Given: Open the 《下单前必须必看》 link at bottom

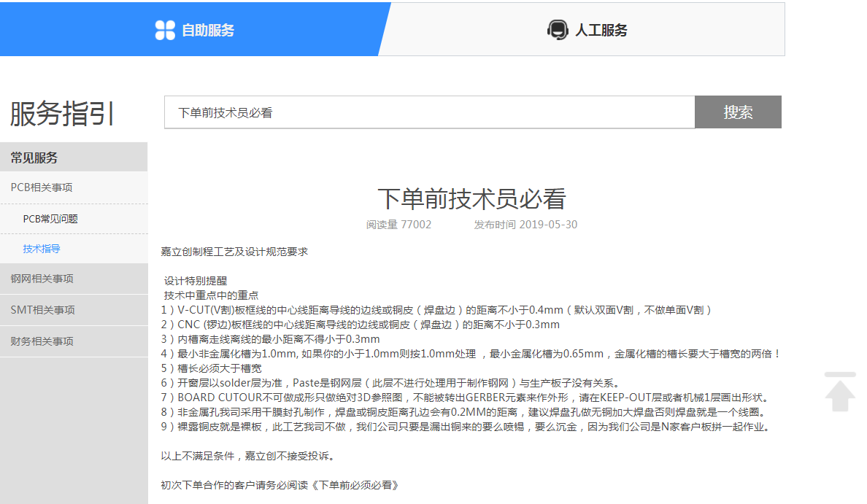Looking at the screenshot, I should tap(358, 485).
